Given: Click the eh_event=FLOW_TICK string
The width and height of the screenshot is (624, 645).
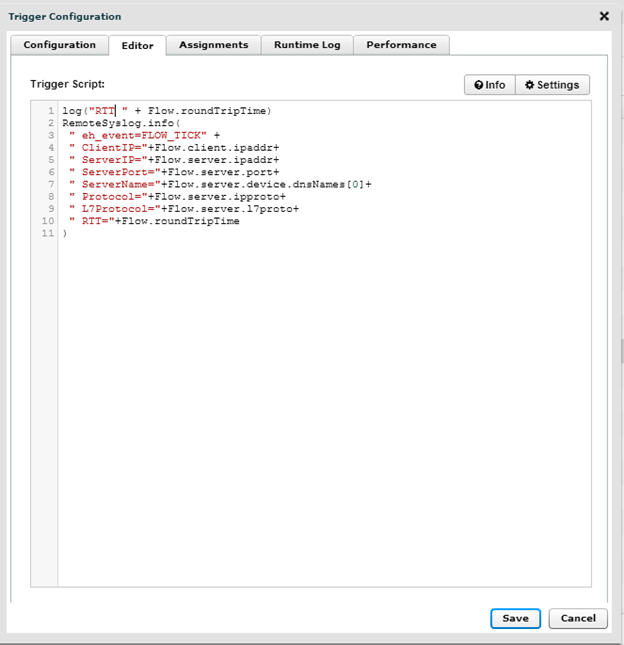Looking at the screenshot, I should (144, 135).
